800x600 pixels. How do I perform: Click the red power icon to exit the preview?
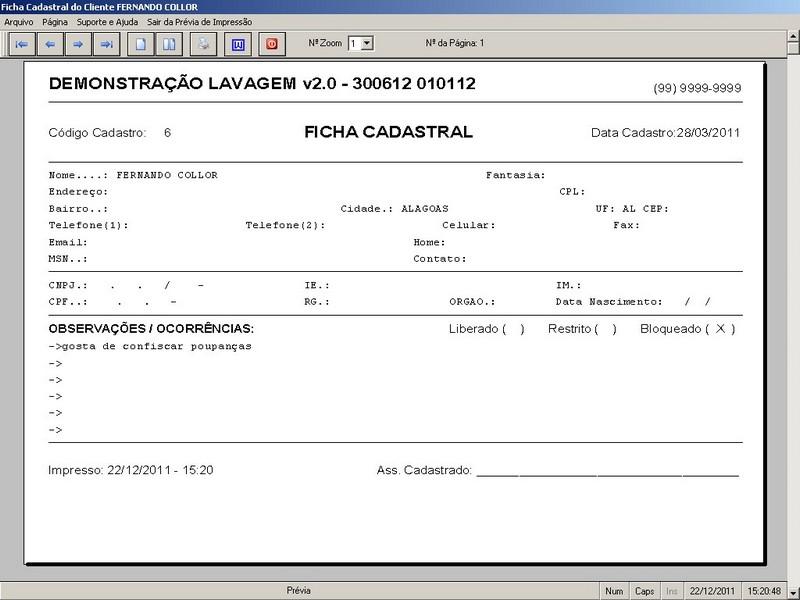[272, 44]
